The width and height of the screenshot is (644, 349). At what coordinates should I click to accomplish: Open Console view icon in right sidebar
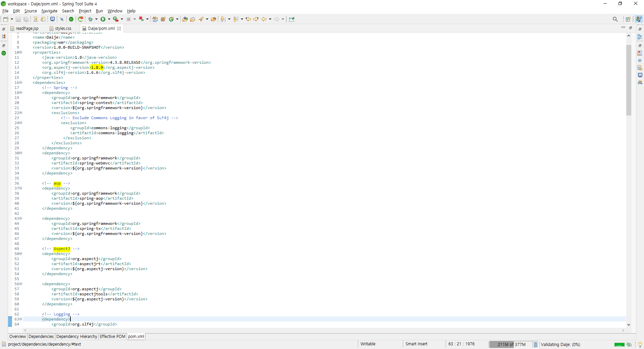point(640,75)
